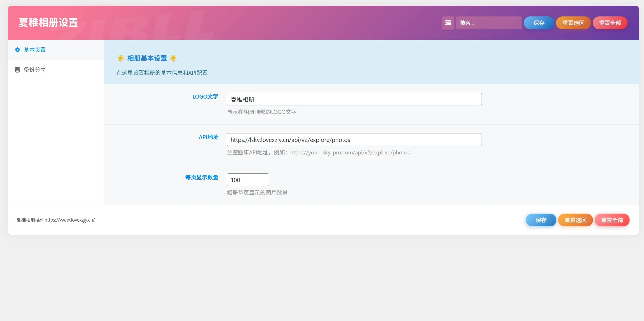
Task: Click the 重置全部 button at the bottom
Action: coord(612,220)
